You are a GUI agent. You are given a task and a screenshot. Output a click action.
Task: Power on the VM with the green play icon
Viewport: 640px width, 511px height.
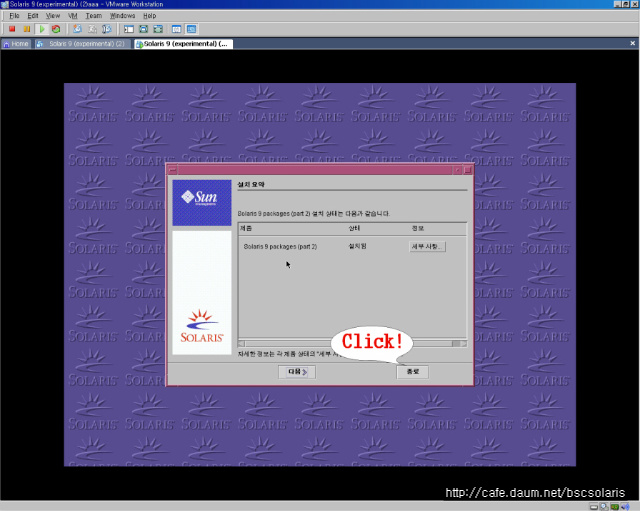click(42, 29)
